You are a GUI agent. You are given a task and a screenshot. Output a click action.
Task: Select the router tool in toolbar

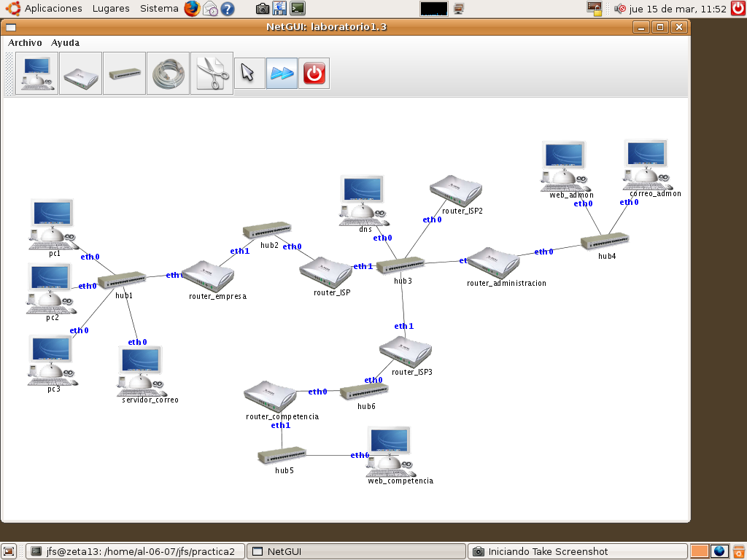(80, 73)
